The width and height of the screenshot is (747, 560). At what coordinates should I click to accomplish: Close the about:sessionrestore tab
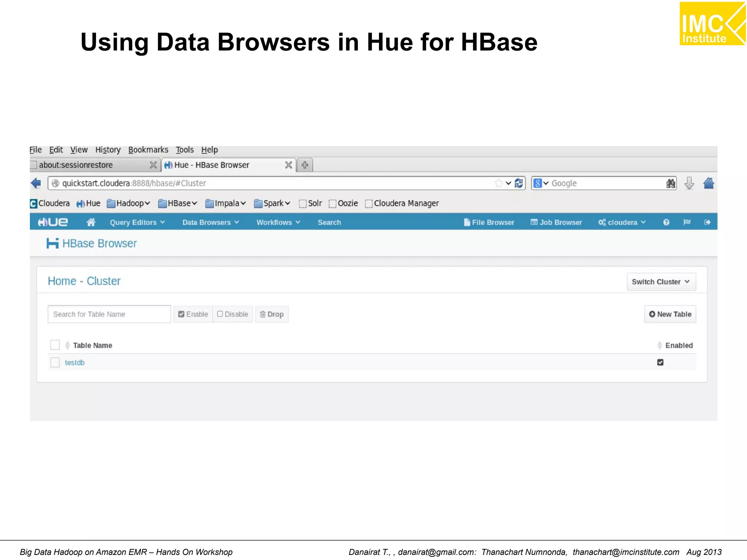[153, 165]
